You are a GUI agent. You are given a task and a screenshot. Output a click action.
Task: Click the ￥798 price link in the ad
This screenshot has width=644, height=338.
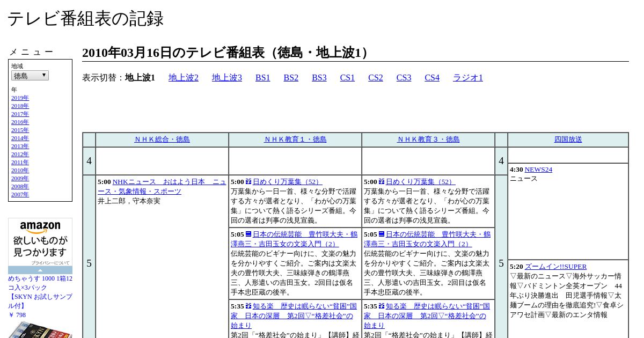pos(17,315)
